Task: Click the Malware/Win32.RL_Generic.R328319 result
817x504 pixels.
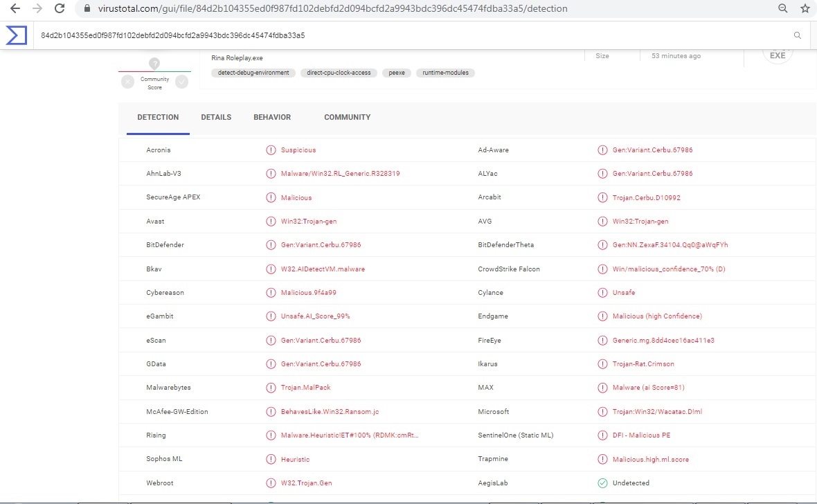Action: 340,174
